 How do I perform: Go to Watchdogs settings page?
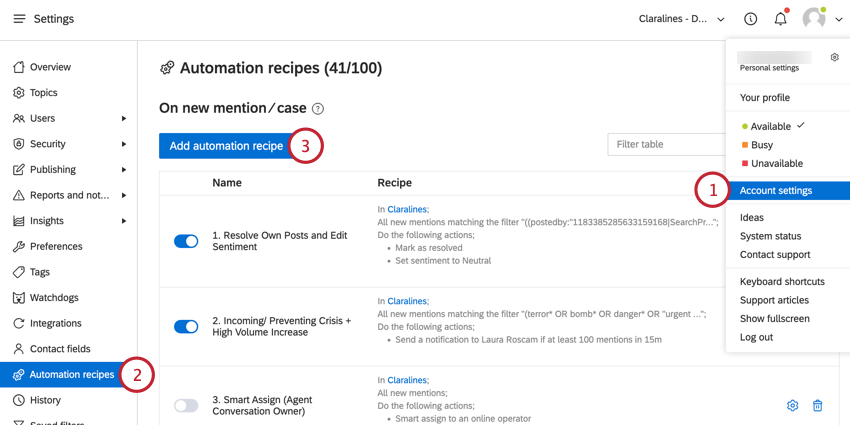click(x=54, y=298)
